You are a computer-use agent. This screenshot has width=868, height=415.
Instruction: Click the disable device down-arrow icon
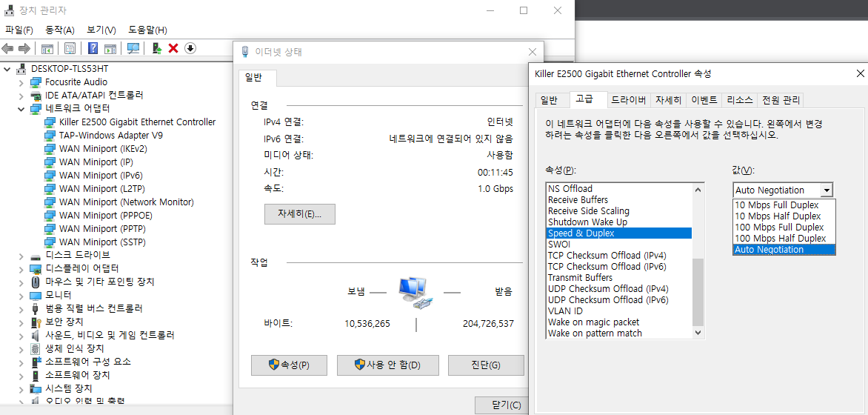coord(190,49)
